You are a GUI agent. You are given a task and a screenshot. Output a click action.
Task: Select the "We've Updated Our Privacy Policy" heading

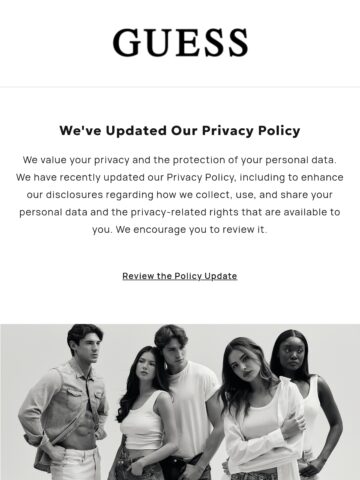180,130
